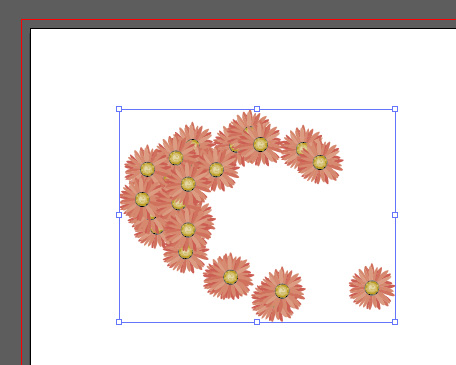Screen dimensions: 456x365
Task: Click the top-right corner bounding box handle
Action: pos(395,109)
